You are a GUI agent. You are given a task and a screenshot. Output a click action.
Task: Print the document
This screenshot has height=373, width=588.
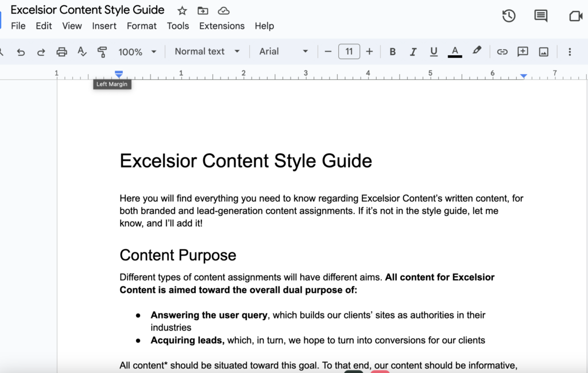[x=61, y=51]
